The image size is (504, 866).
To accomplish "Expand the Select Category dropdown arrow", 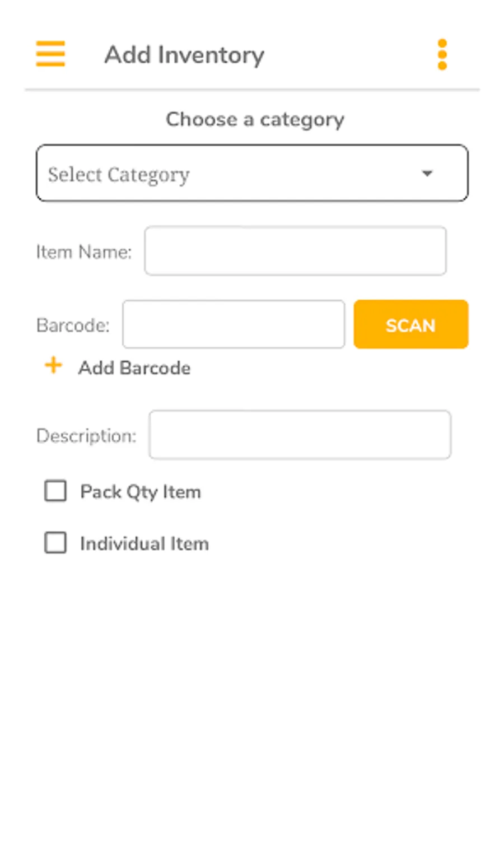I will [427, 174].
